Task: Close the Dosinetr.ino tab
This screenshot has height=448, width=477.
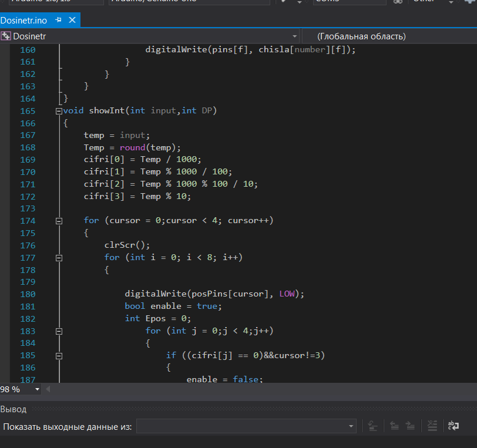Action: click(72, 20)
